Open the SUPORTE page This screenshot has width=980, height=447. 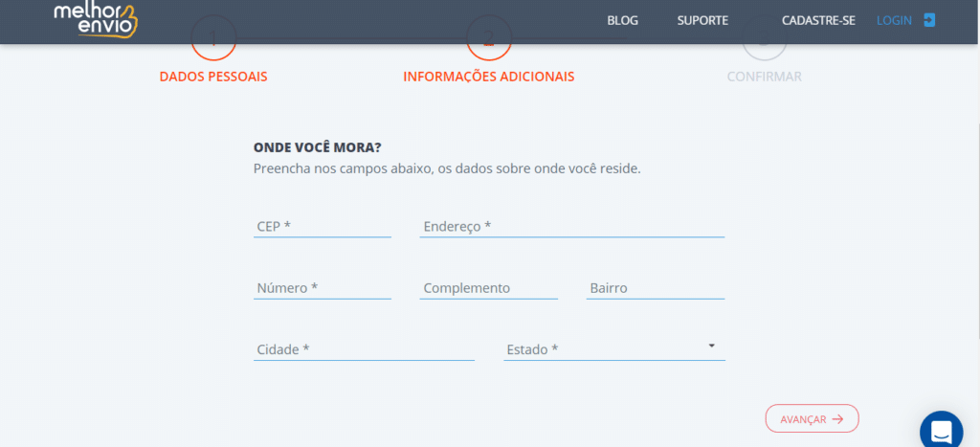[x=702, y=21]
